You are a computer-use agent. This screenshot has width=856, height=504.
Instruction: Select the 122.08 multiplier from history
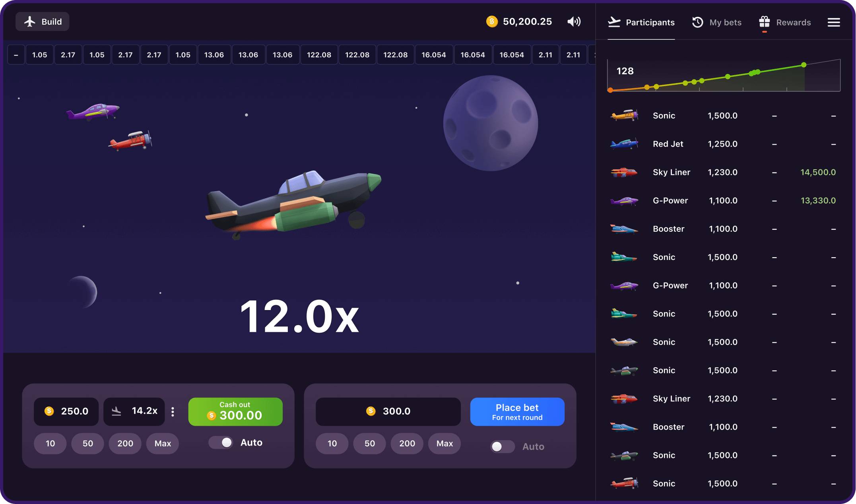(319, 54)
